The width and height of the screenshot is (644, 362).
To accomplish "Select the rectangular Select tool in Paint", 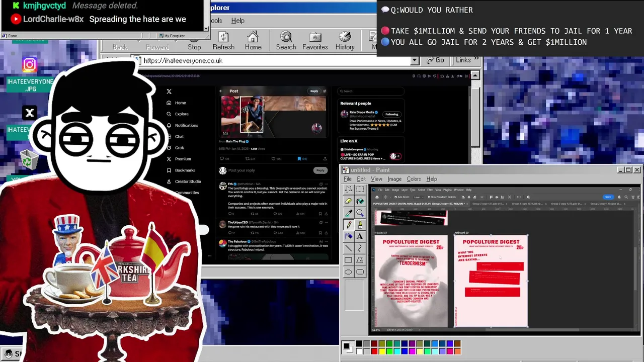I will pyautogui.click(x=360, y=190).
